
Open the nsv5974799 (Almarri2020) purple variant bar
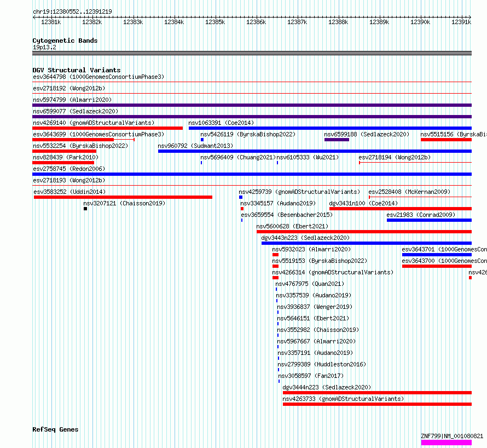[x=252, y=105]
